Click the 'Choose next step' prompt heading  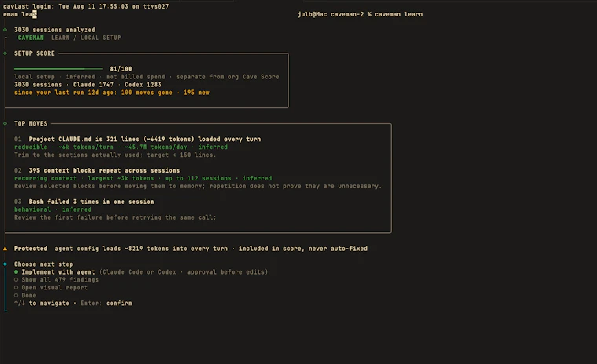pyautogui.click(x=43, y=264)
